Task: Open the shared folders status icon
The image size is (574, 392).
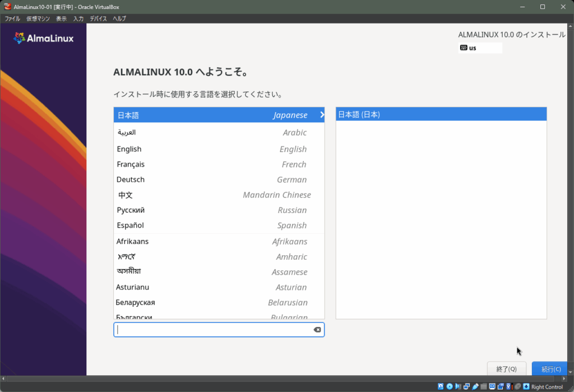Action: click(x=484, y=386)
